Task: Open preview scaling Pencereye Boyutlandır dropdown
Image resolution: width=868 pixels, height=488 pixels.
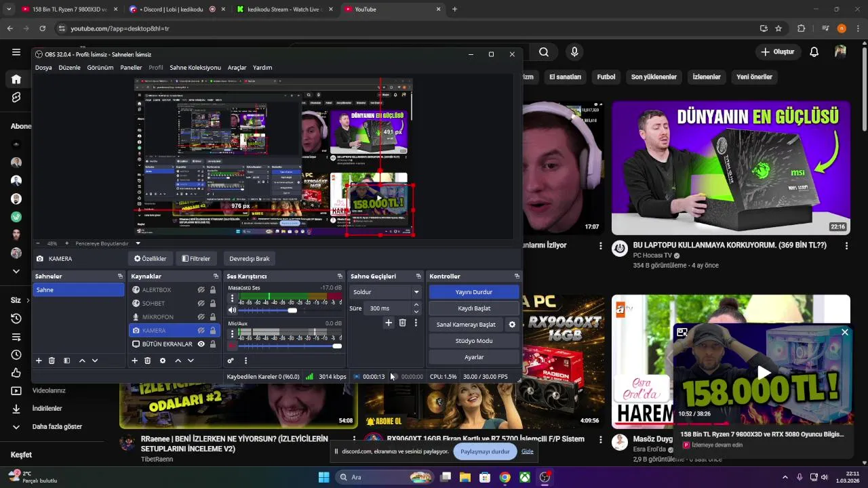Action: tap(138, 243)
